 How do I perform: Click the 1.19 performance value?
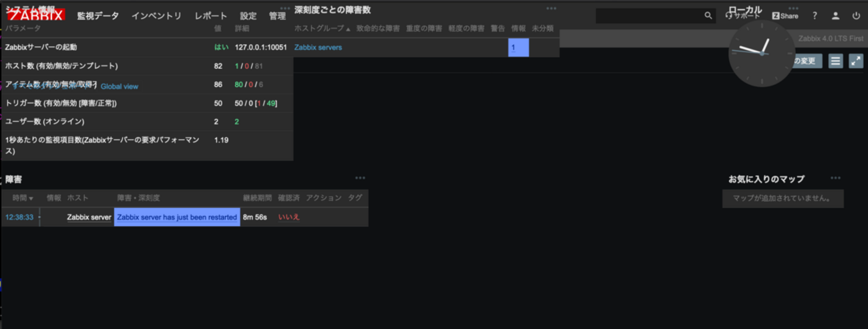click(222, 140)
